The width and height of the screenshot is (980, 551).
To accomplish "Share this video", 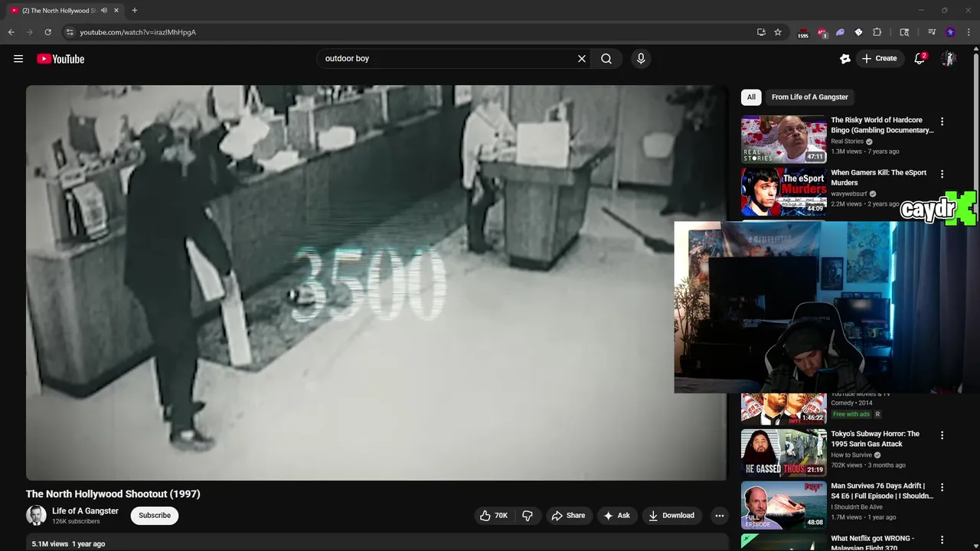I will pyautogui.click(x=568, y=516).
